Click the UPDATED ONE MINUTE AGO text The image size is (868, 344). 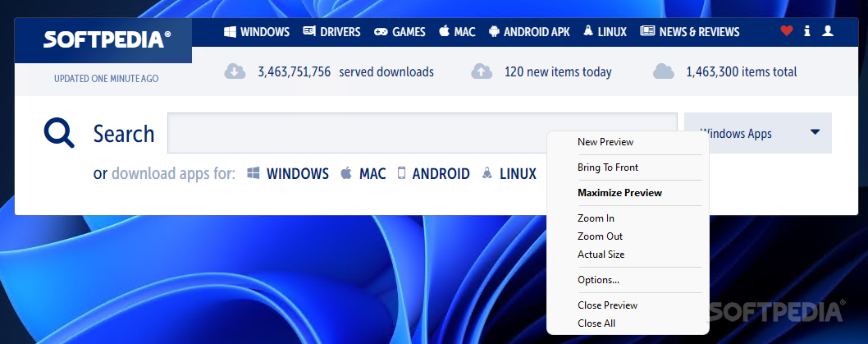coord(107,79)
